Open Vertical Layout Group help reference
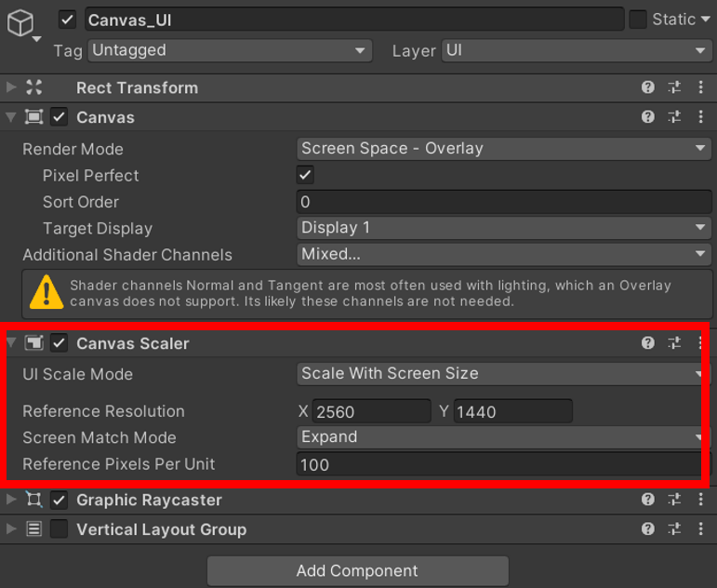717x588 pixels. tap(647, 529)
